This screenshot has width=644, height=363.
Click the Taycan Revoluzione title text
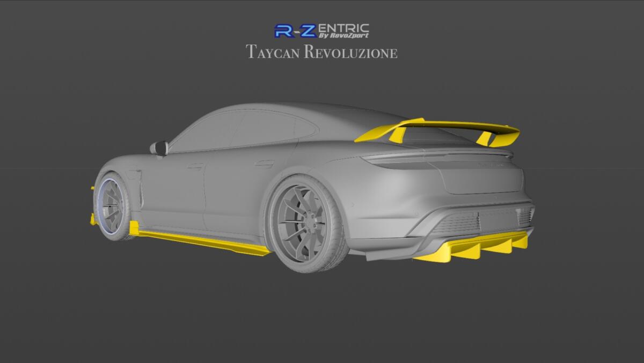(322, 52)
